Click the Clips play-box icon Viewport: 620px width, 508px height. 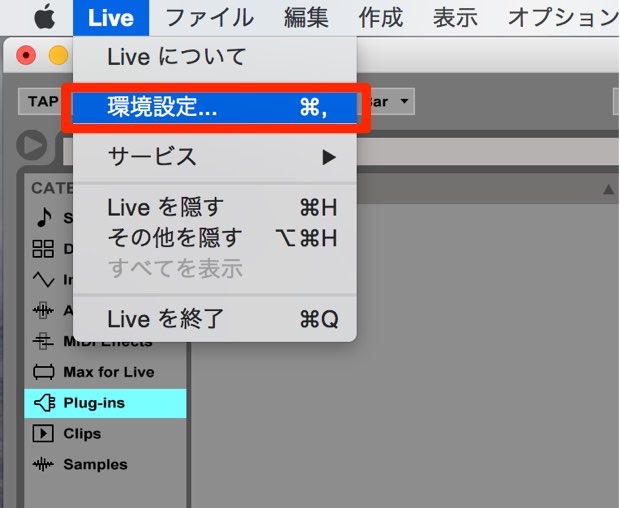[x=43, y=434]
